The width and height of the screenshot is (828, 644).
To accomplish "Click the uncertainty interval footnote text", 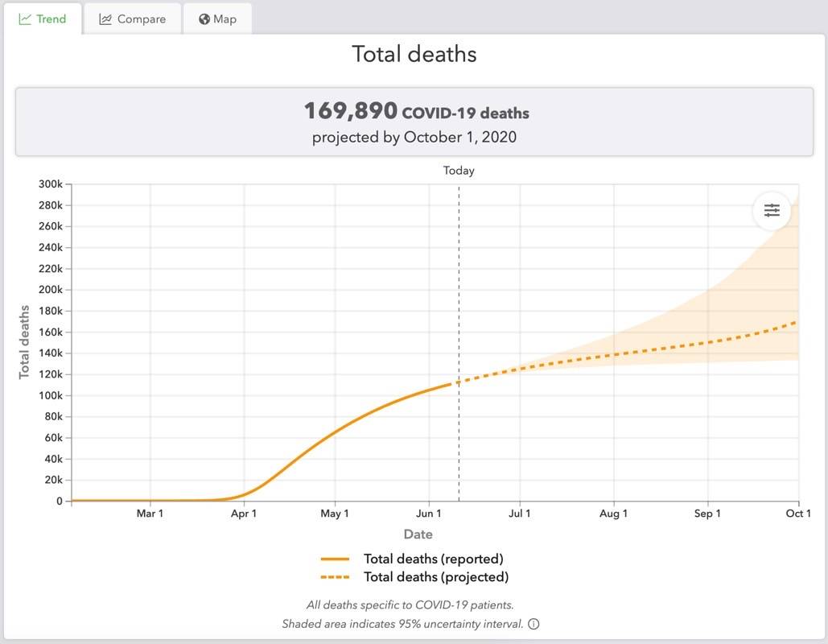I will click(x=402, y=624).
